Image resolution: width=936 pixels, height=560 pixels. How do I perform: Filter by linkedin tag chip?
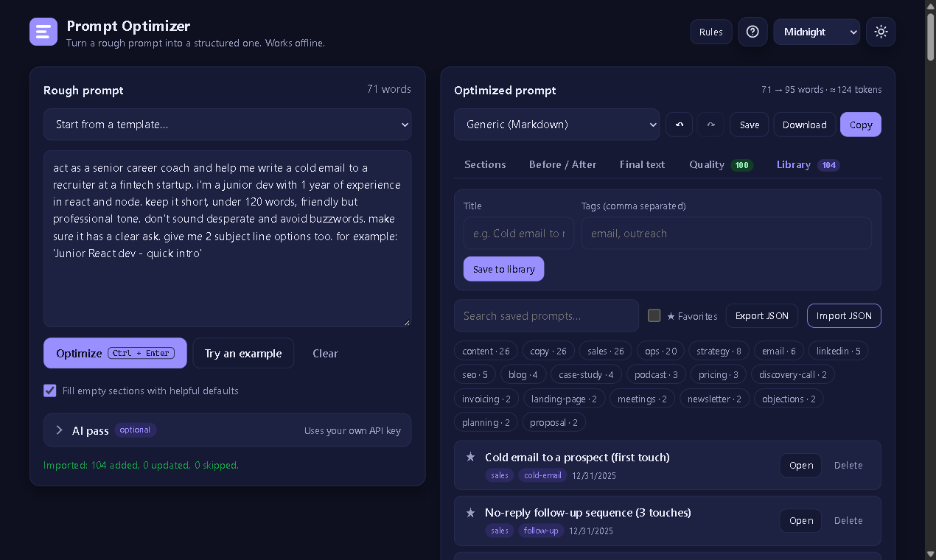pos(839,351)
